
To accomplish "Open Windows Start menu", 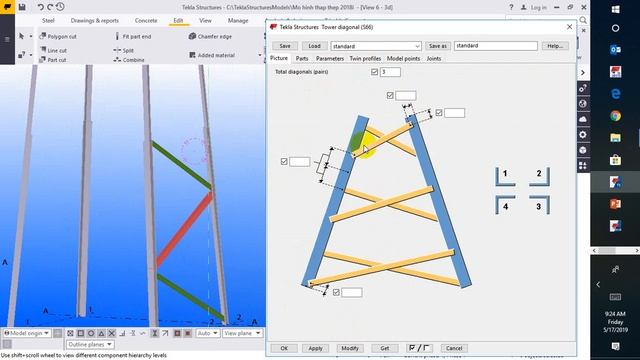I will (x=616, y=9).
